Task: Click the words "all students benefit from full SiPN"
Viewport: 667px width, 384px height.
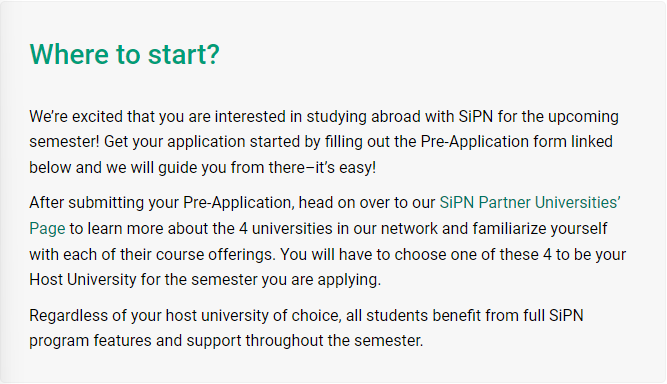Action: coord(465,316)
